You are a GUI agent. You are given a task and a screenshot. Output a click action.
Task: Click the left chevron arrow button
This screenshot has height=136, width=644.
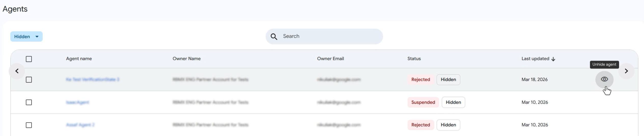coord(17,71)
